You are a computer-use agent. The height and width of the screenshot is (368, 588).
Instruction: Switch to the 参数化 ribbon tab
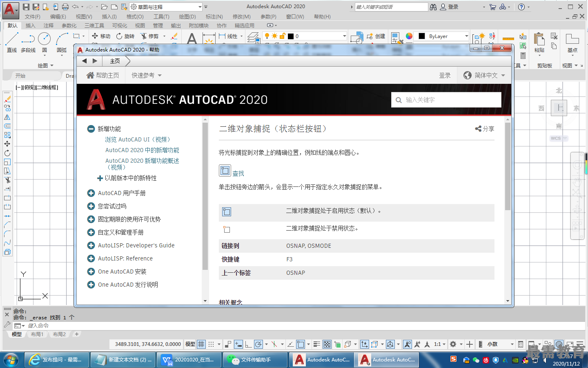click(x=69, y=25)
